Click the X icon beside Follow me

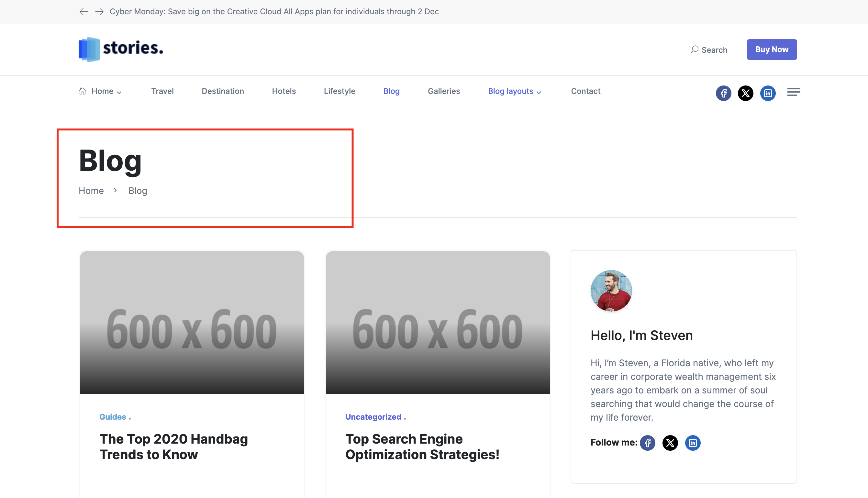point(670,443)
